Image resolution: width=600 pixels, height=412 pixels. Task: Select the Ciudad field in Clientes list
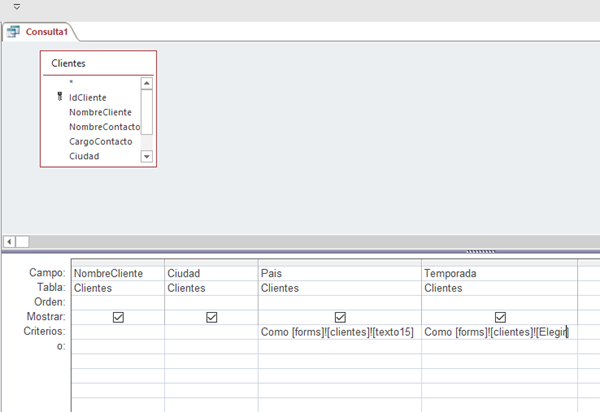point(84,156)
